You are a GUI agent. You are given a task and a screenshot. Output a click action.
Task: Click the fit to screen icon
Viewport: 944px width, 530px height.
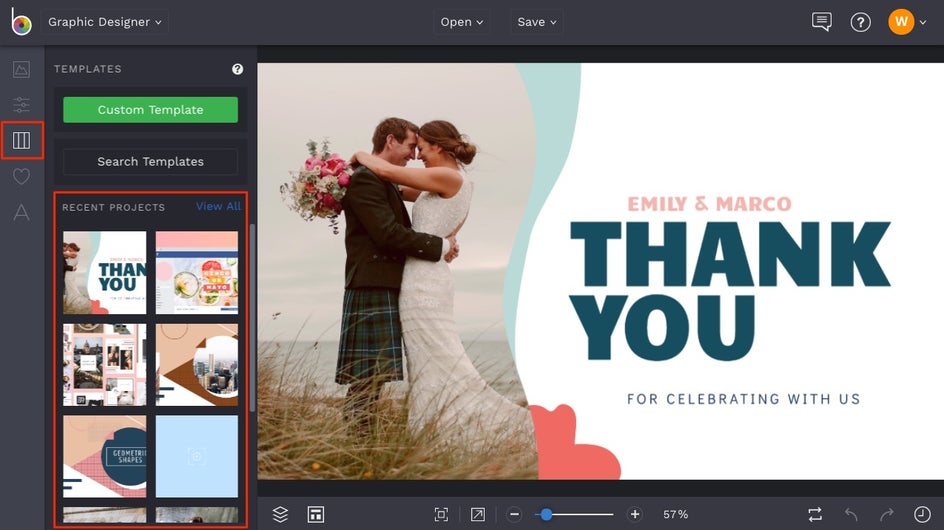coord(441,514)
